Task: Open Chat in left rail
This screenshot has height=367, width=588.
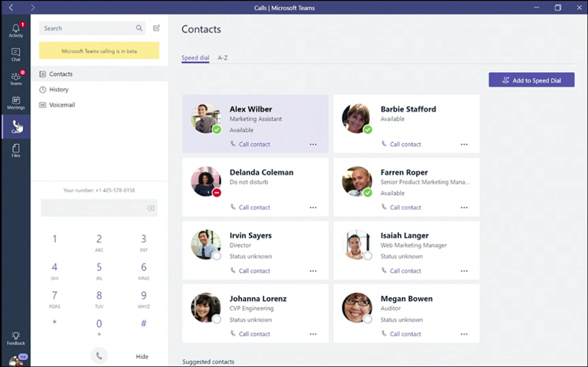Action: click(x=16, y=55)
